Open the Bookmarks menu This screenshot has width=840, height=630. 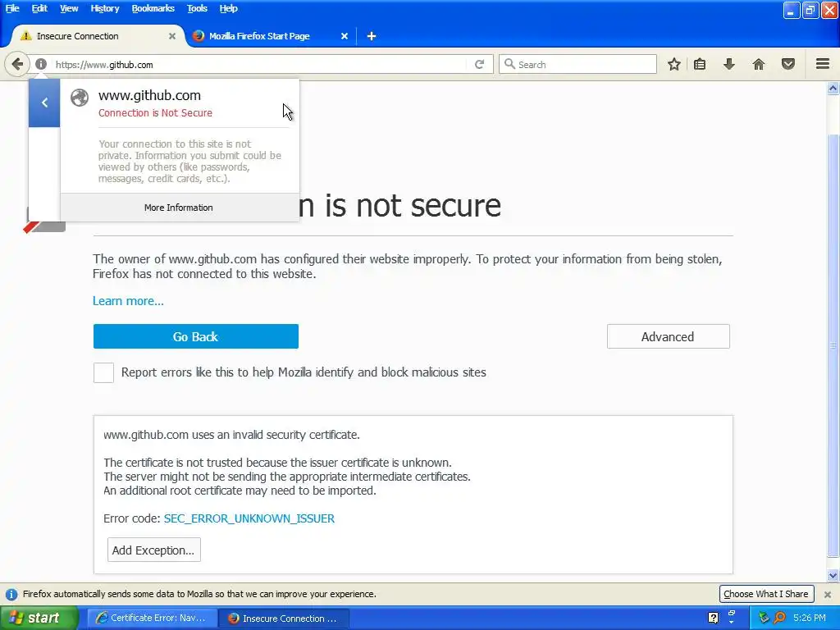(153, 8)
